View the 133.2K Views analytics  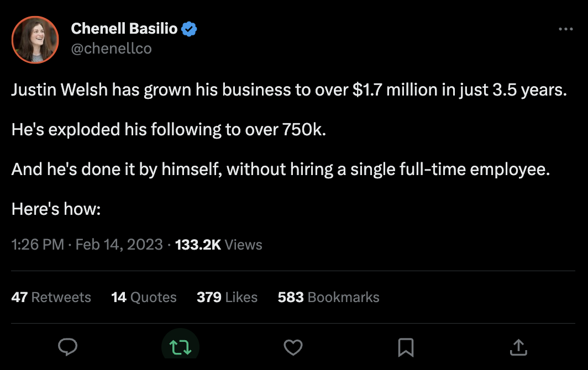coord(218,245)
